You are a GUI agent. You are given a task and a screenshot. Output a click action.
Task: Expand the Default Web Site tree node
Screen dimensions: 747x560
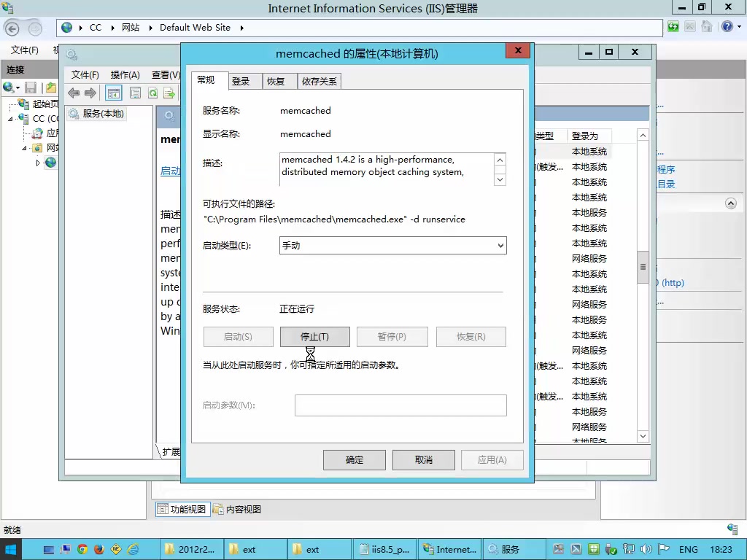[x=38, y=163]
